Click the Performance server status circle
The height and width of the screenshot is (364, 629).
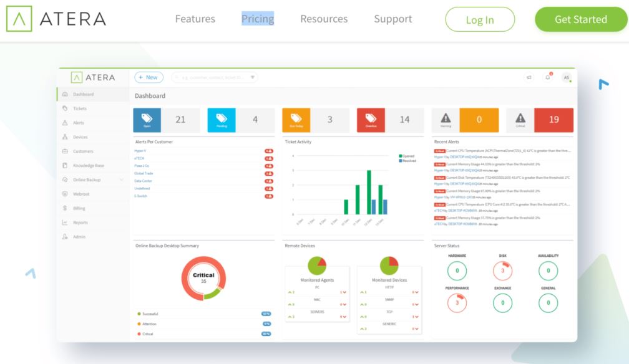(457, 303)
